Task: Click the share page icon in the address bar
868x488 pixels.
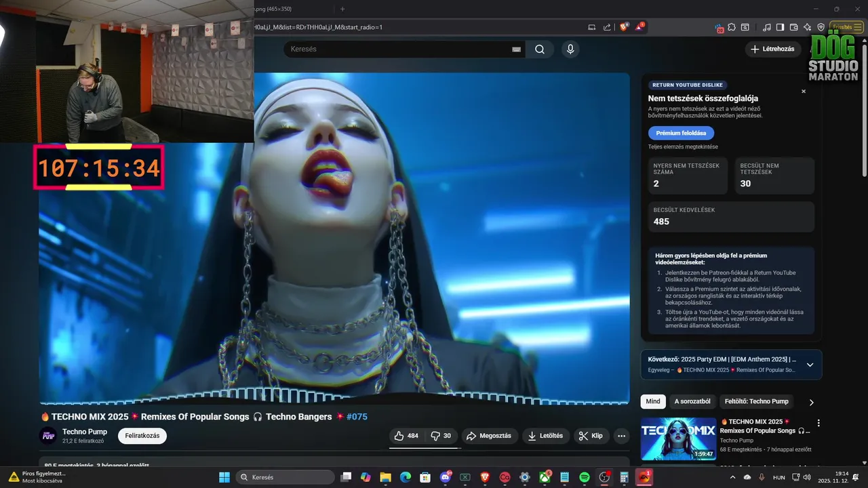Action: [607, 27]
